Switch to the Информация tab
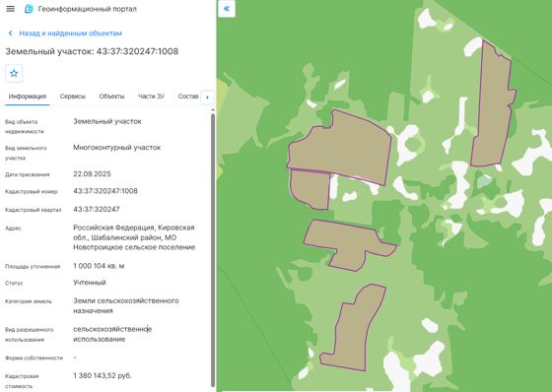 tap(28, 97)
